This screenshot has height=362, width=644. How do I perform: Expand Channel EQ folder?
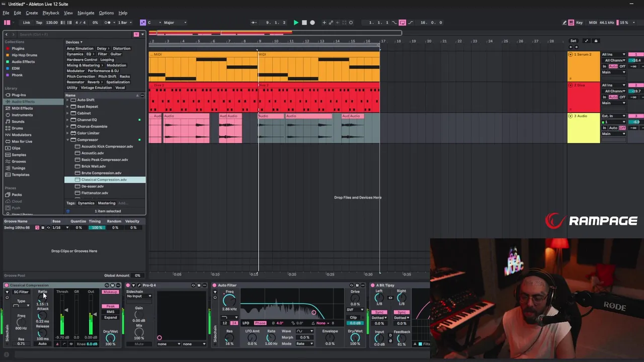pyautogui.click(x=67, y=120)
